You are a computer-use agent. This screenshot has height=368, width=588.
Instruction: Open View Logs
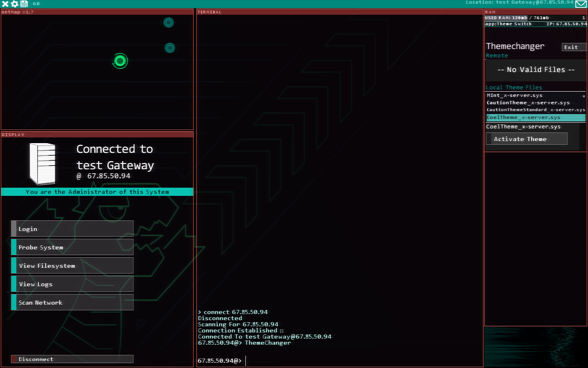[72, 284]
